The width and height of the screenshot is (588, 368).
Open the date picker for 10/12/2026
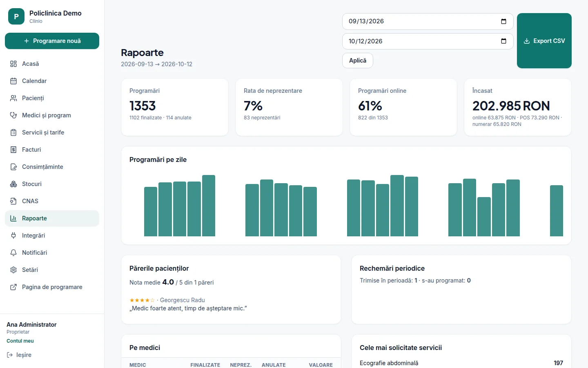click(503, 41)
